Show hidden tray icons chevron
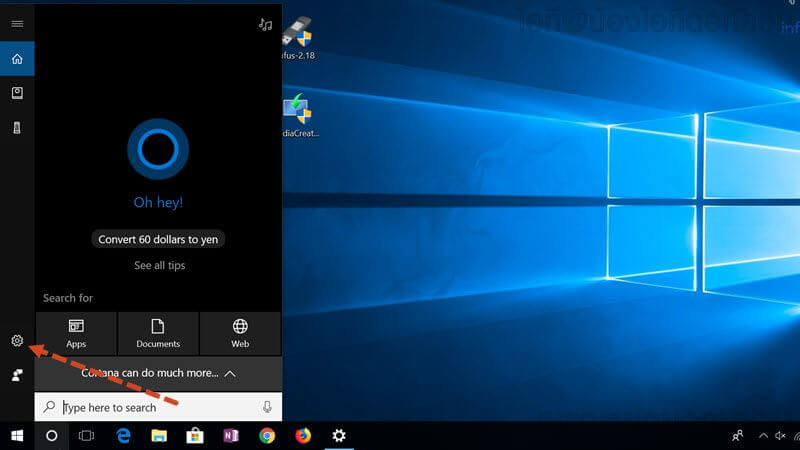The width and height of the screenshot is (800, 450). pos(763,436)
